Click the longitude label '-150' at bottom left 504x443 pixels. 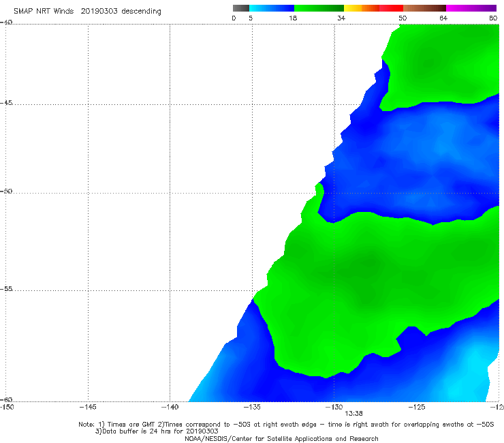click(x=7, y=407)
